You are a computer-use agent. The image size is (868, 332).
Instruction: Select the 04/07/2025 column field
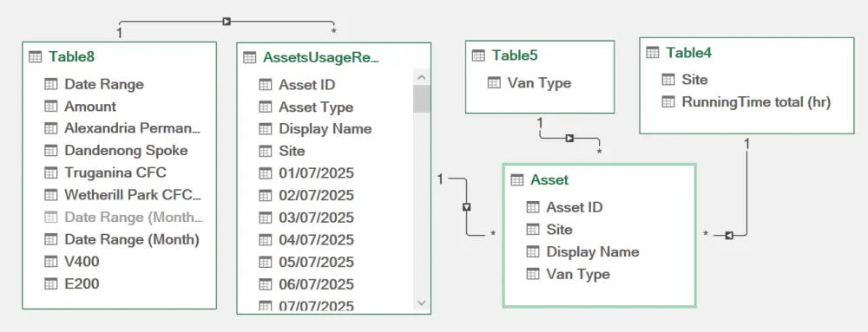[316, 240]
